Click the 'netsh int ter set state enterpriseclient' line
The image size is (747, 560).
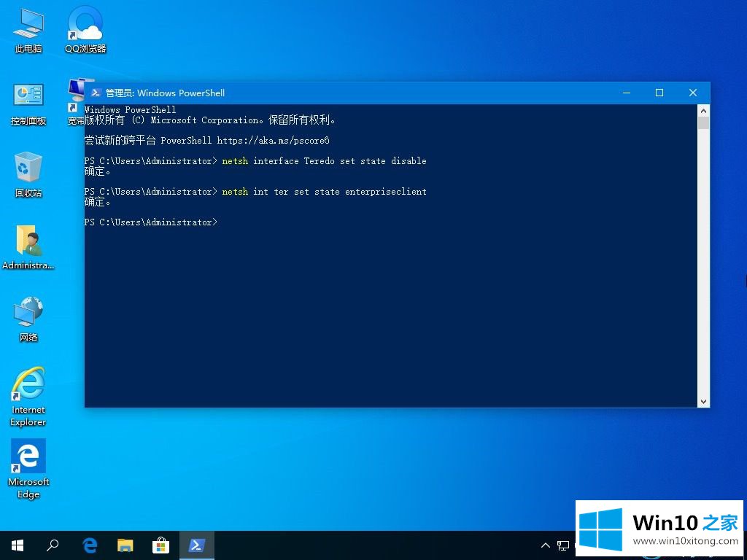click(255, 192)
